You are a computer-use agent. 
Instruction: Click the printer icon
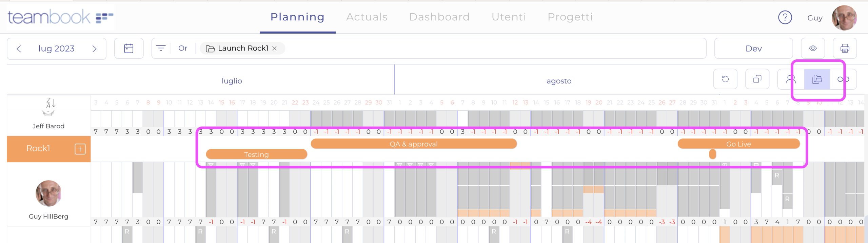845,49
